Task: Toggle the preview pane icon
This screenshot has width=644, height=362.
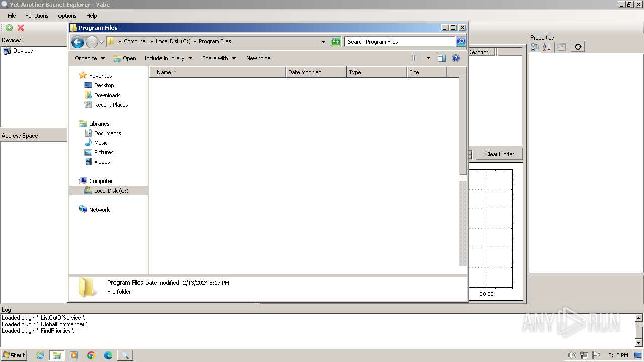Action: (442, 58)
